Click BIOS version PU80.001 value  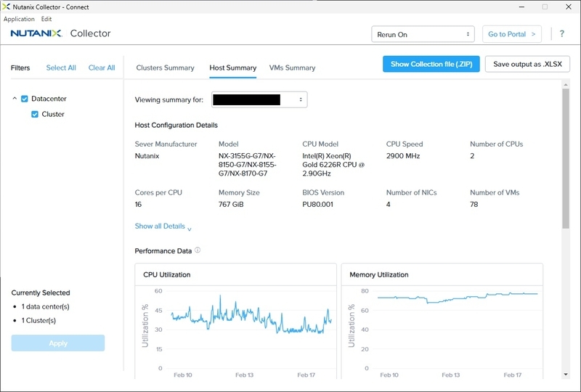(317, 205)
